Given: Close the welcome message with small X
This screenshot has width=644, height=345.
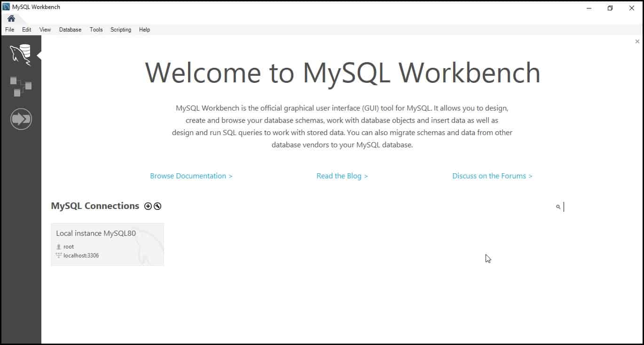Looking at the screenshot, I should [x=637, y=41].
